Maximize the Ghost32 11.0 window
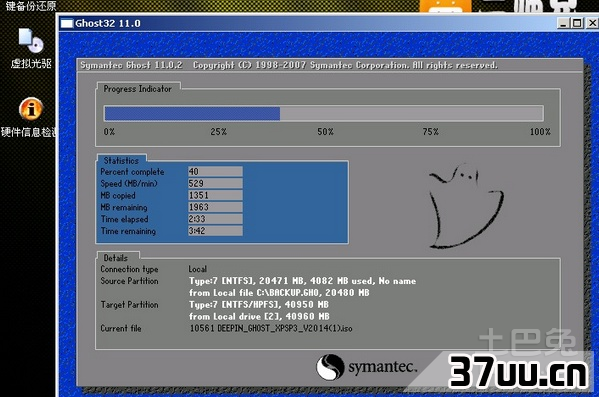 tap(577, 23)
